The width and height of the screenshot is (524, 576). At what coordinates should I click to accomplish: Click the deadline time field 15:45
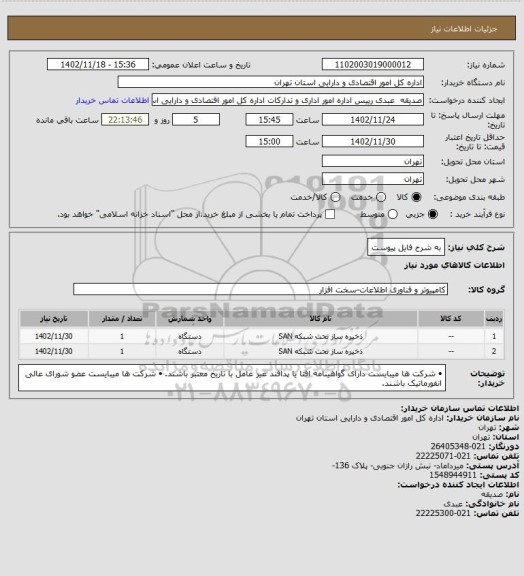(x=269, y=120)
